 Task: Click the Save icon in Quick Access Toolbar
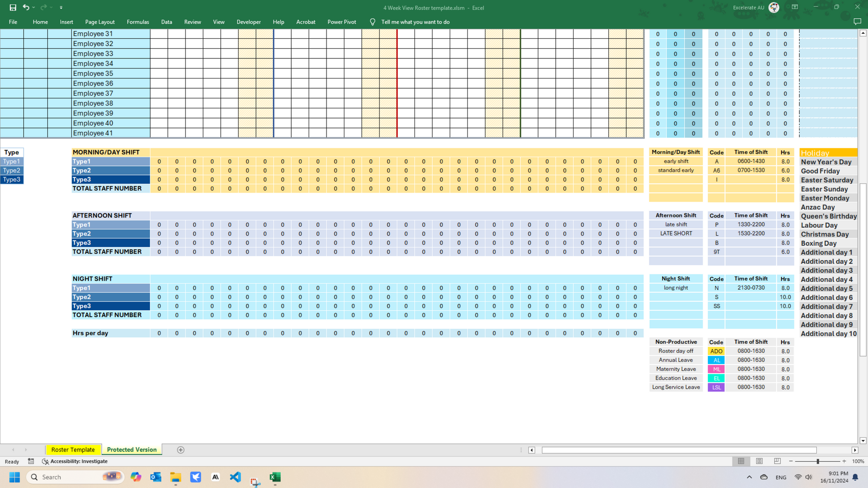tap(13, 7)
